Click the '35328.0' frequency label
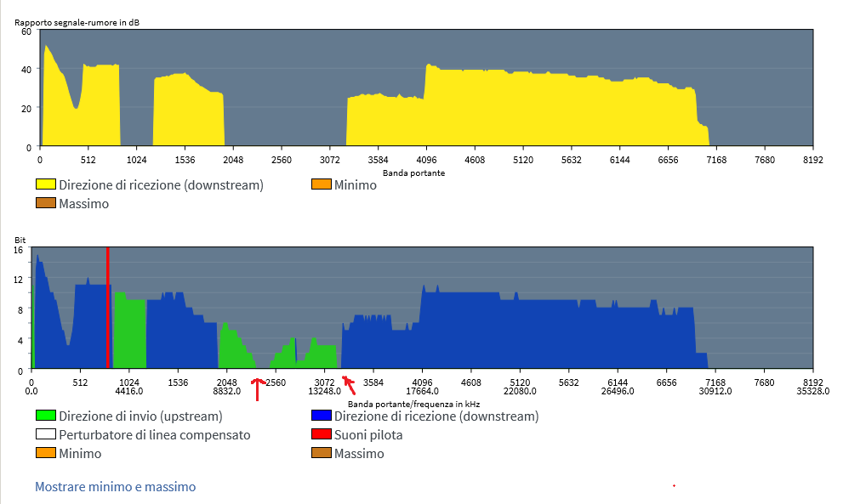This screenshot has height=504, width=843. pos(813,391)
